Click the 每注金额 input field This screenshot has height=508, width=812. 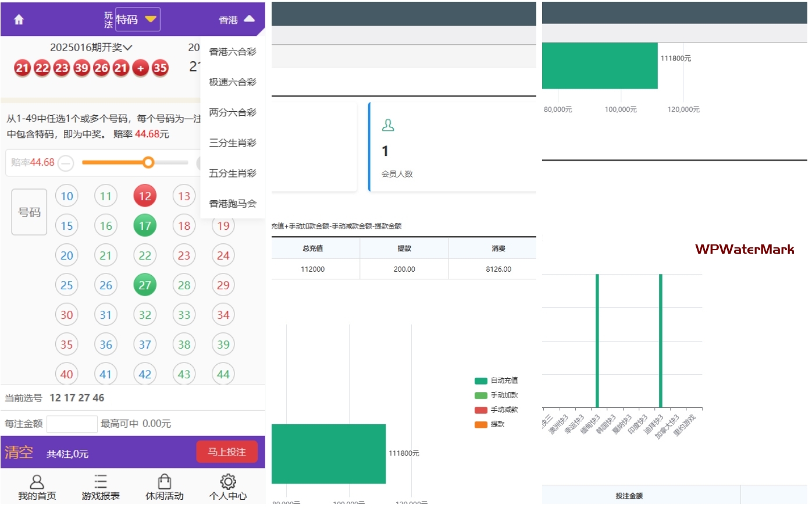coord(72,424)
